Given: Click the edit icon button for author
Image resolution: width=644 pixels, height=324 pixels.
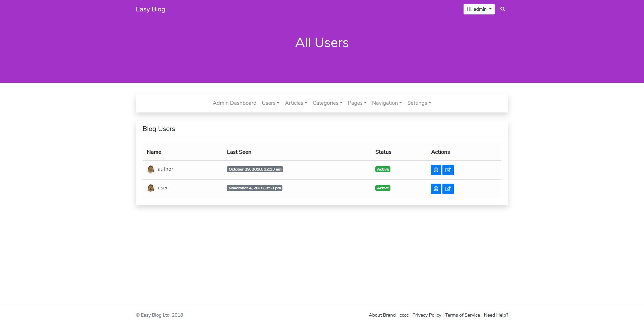Looking at the screenshot, I should [x=448, y=170].
